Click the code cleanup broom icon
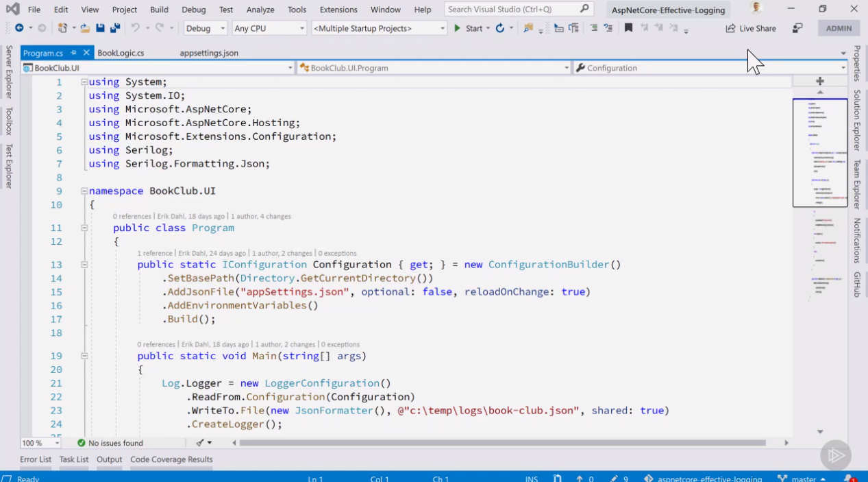This screenshot has width=868, height=482. pos(199,443)
